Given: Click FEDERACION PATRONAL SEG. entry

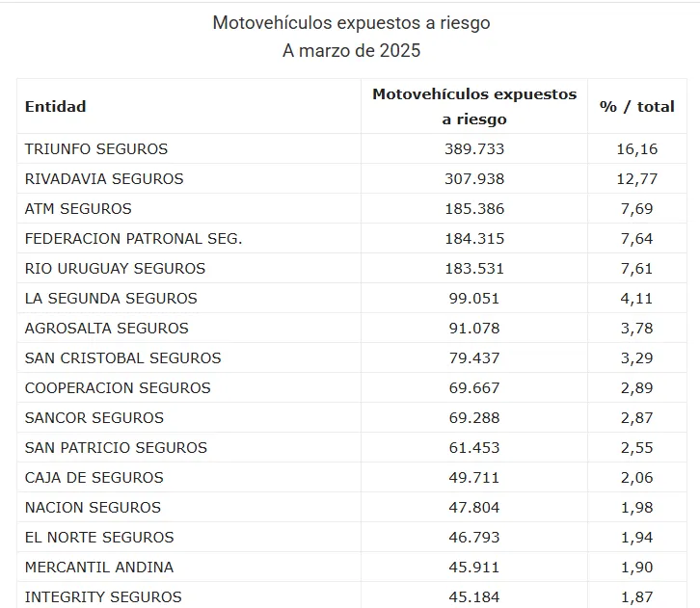Looking at the screenshot, I should [x=133, y=239].
